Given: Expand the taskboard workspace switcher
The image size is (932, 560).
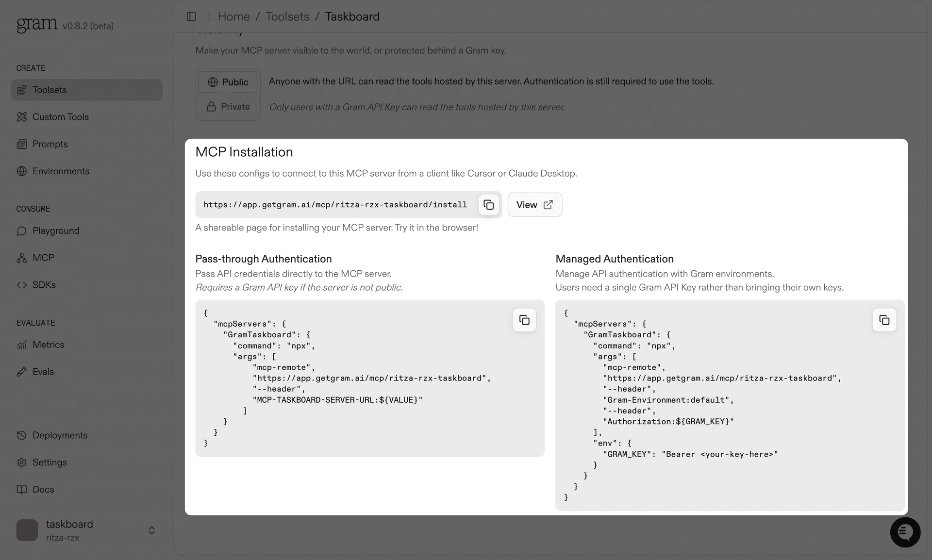Looking at the screenshot, I should 151,530.
